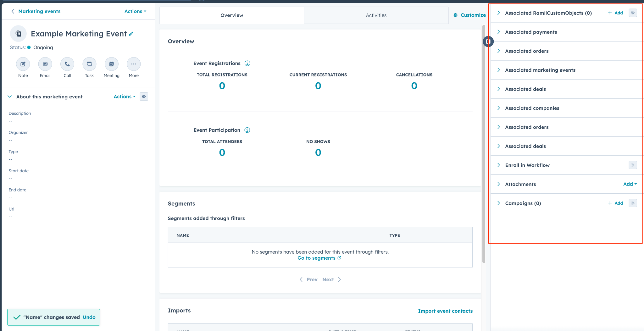This screenshot has width=644, height=331.
Task: Open top Actions dropdown menu
Action: tap(135, 11)
